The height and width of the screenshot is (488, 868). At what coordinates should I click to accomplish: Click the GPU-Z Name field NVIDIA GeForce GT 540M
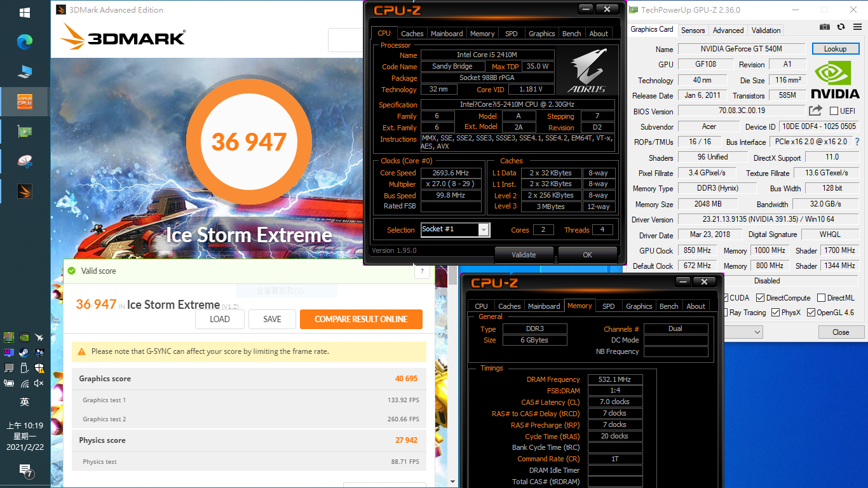(x=742, y=49)
